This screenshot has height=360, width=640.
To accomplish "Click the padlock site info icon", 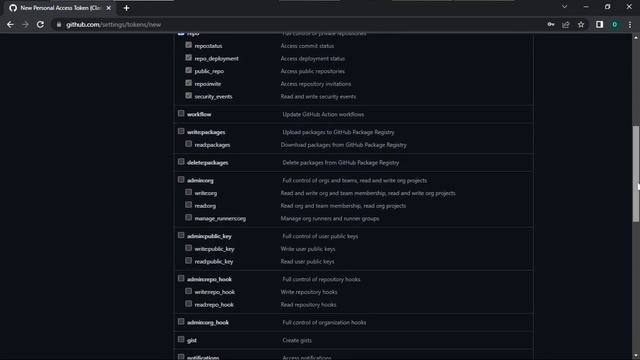I will click(x=59, y=24).
